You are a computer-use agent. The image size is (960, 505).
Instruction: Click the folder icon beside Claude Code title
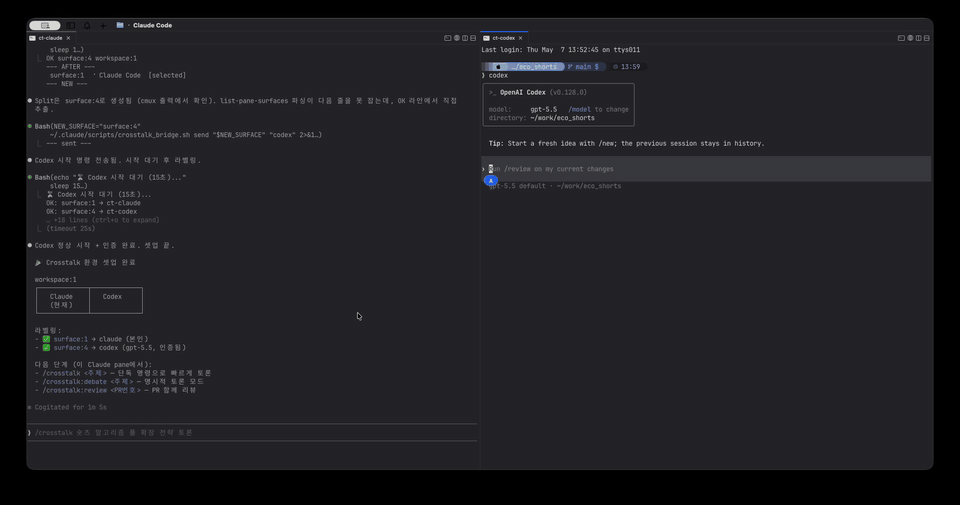[120, 25]
